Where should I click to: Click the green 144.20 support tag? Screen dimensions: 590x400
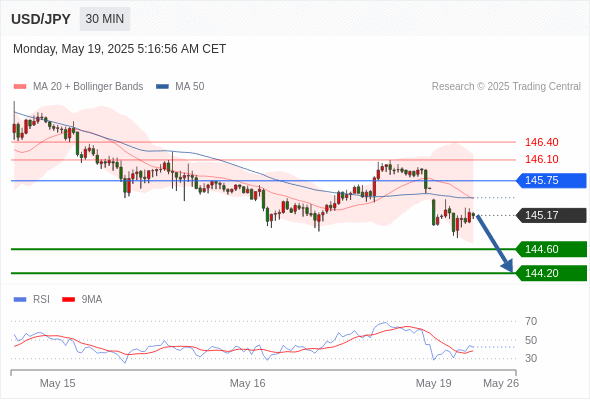pyautogui.click(x=551, y=273)
